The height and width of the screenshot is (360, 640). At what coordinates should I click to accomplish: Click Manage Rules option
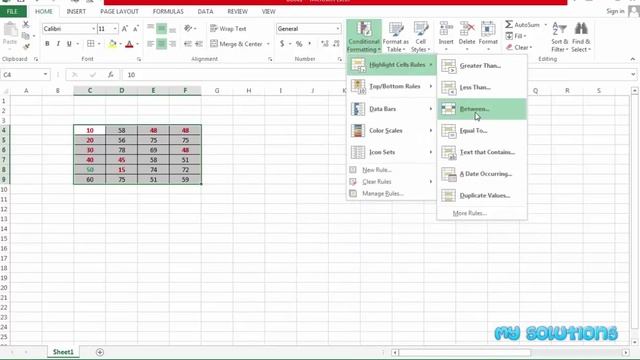[383, 193]
